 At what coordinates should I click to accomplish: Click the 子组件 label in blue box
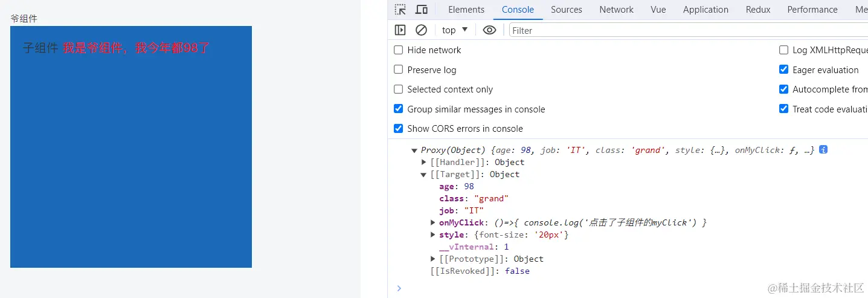pos(40,48)
